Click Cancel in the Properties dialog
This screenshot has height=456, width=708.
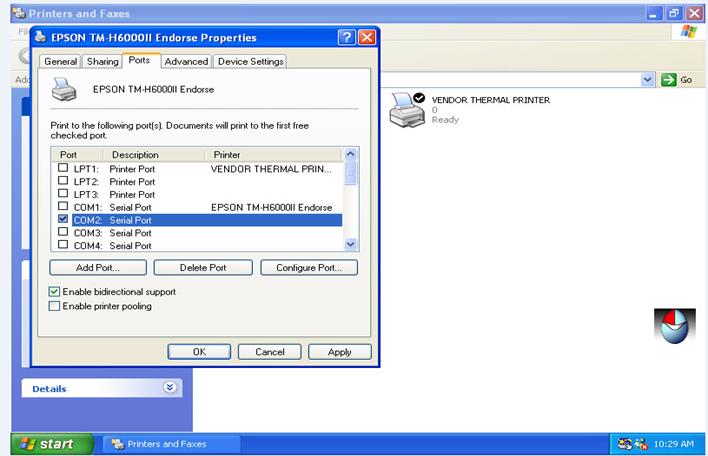(270, 352)
